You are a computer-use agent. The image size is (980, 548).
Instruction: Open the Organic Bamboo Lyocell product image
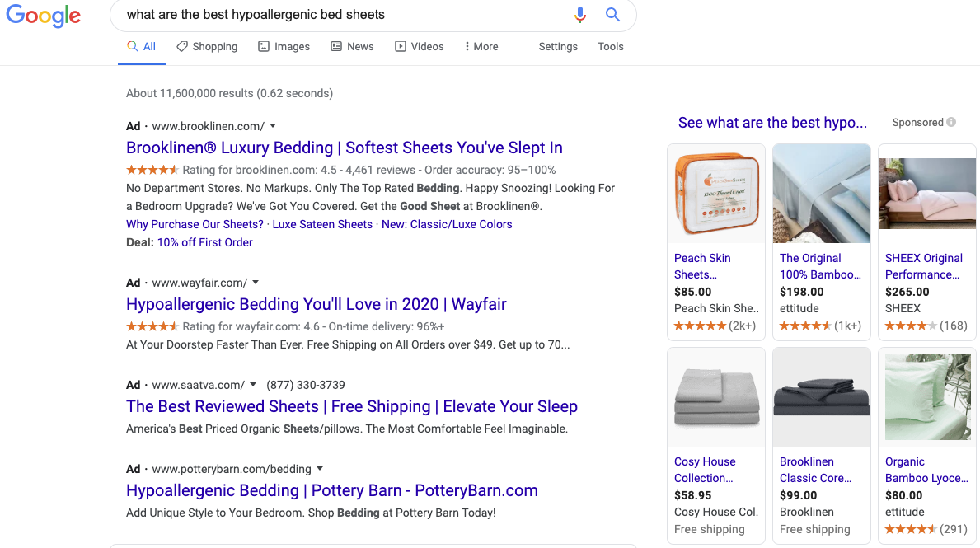pos(926,397)
